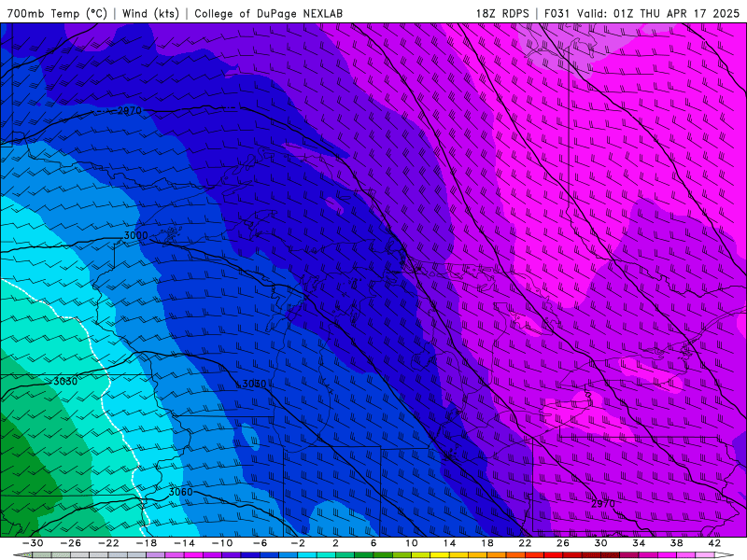Screen dimensions: 747x560
Task: Click the 18 tick label on the color scale
Action: pos(486,543)
